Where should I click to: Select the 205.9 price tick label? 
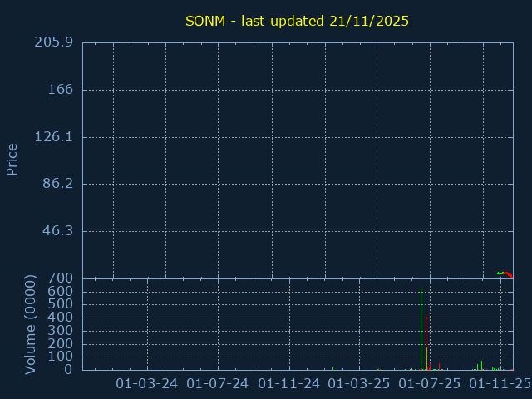click(x=57, y=42)
